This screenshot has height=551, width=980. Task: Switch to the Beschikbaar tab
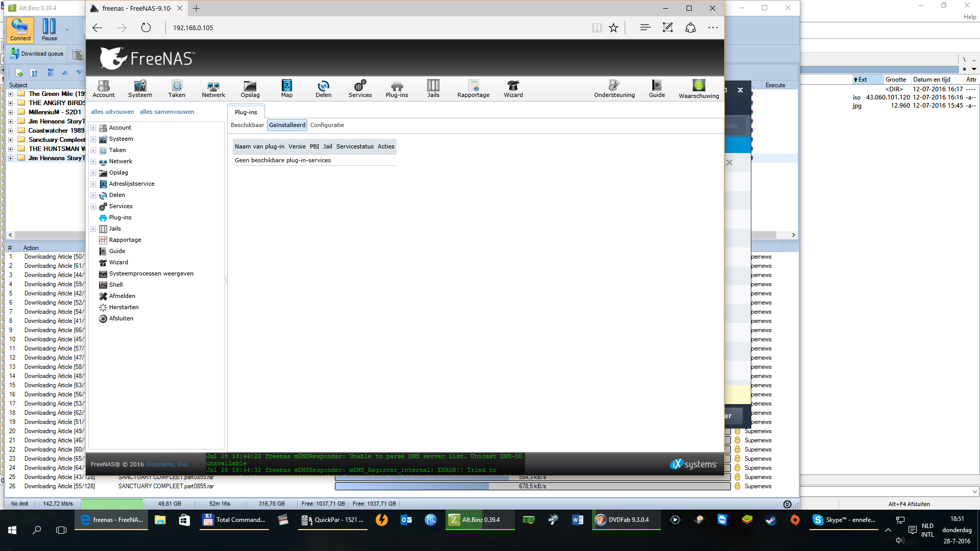click(248, 125)
